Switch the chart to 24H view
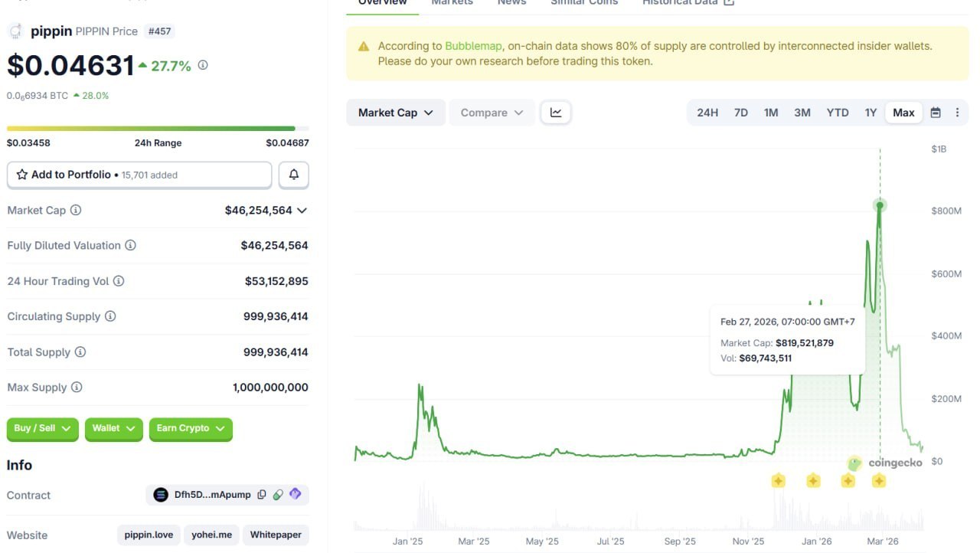The image size is (980, 553). pyautogui.click(x=707, y=112)
